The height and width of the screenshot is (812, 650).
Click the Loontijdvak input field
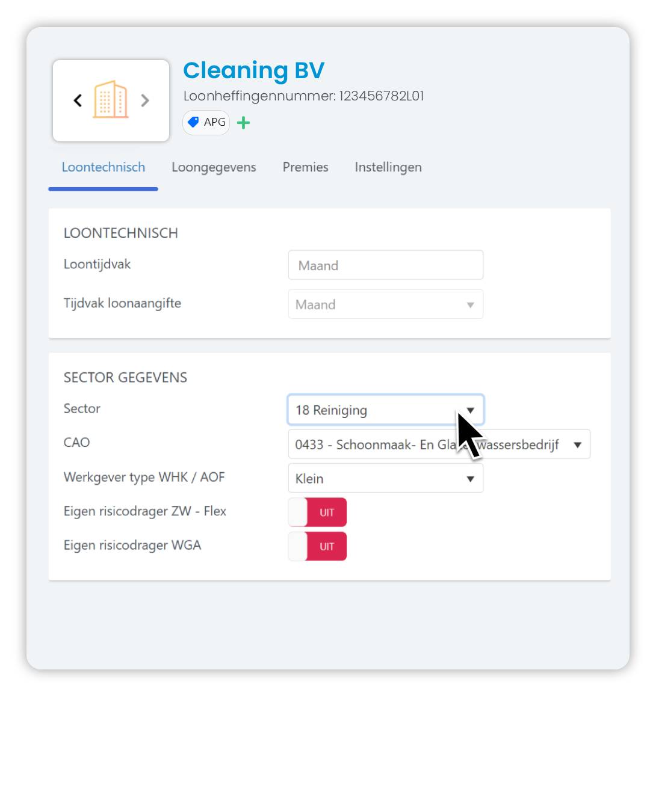coord(385,265)
